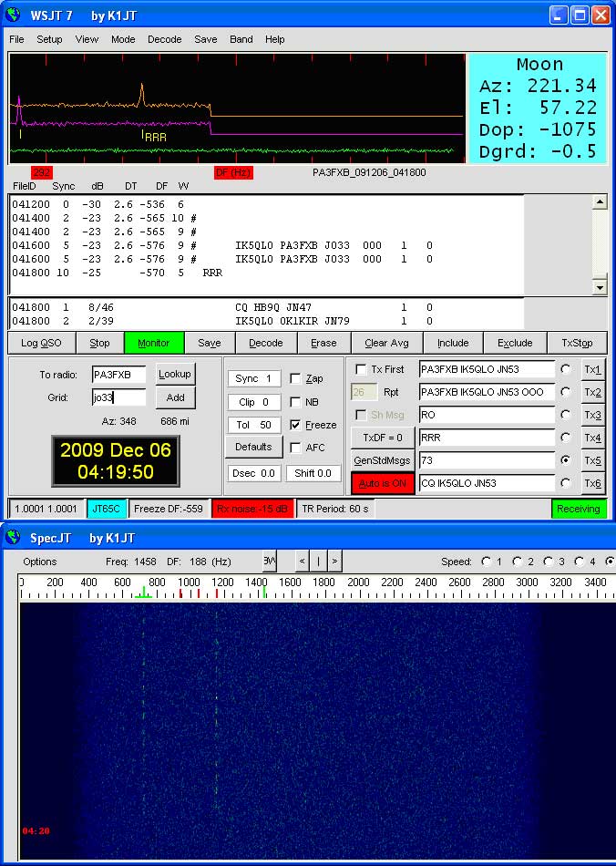Click the Grid locator input field

point(118,397)
